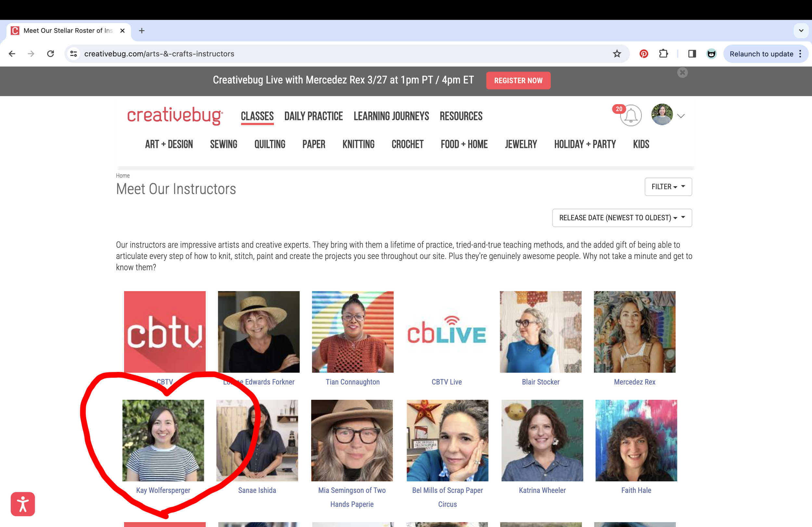Open the Release Date sort dropdown
This screenshot has height=527, width=812.
(x=622, y=218)
